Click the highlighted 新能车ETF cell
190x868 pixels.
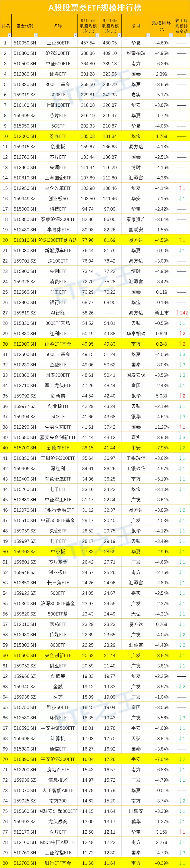58,448
